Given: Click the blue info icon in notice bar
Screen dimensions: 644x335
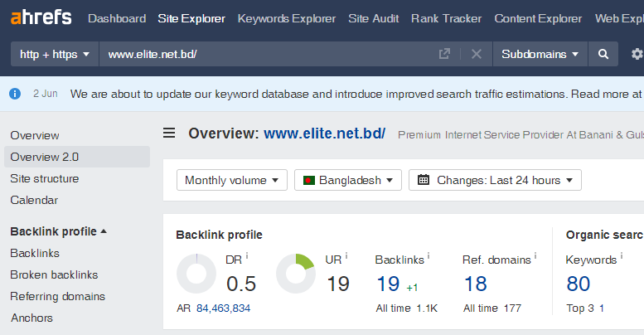Looking at the screenshot, I should pos(15,94).
